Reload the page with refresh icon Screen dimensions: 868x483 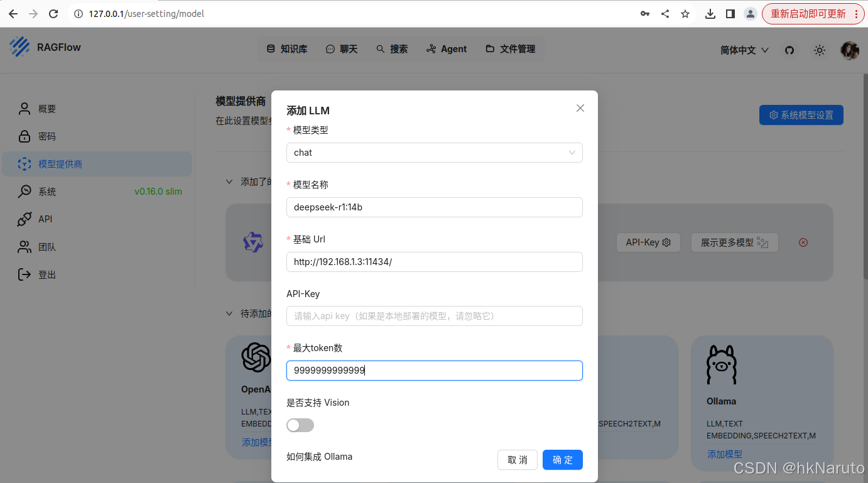tap(54, 14)
